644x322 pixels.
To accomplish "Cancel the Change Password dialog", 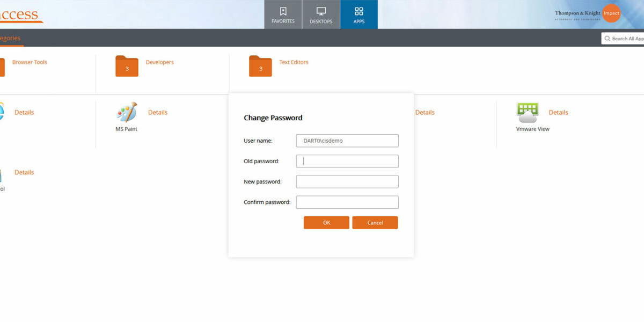I will tap(375, 222).
